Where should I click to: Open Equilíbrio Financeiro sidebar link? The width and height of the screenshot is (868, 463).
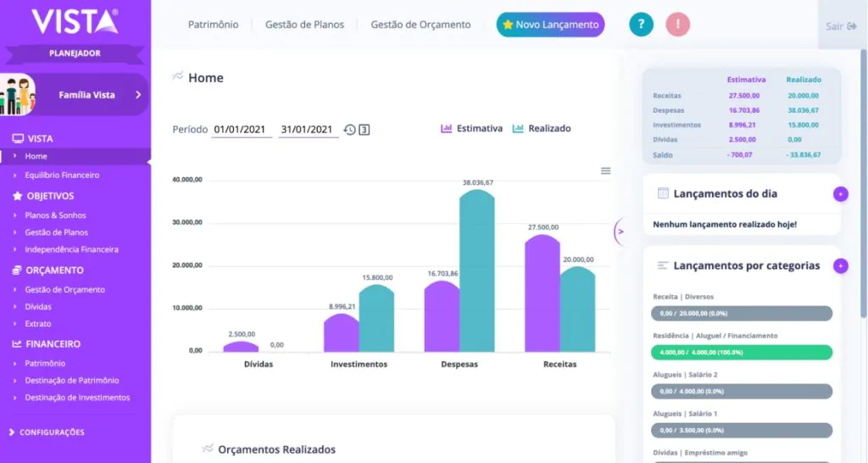tap(62, 176)
